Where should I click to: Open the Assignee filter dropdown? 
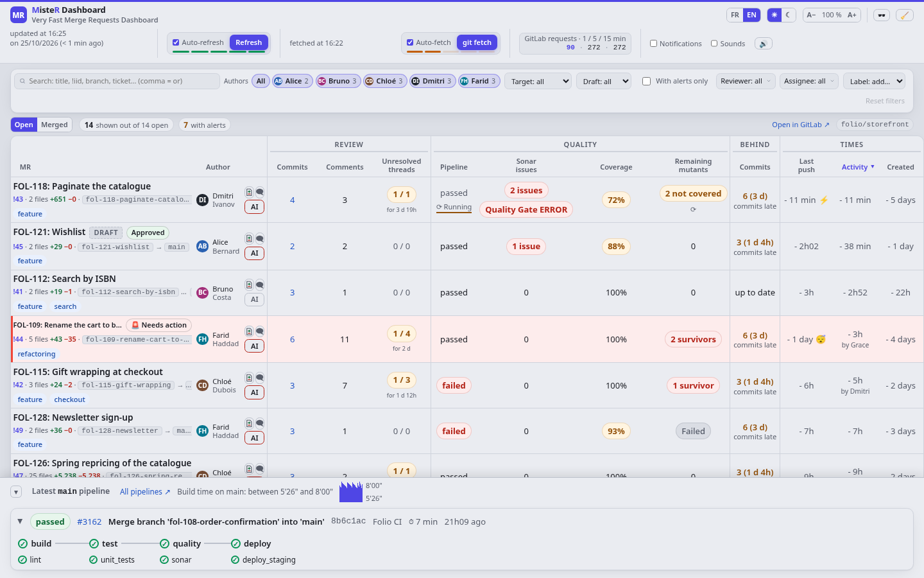coord(809,81)
